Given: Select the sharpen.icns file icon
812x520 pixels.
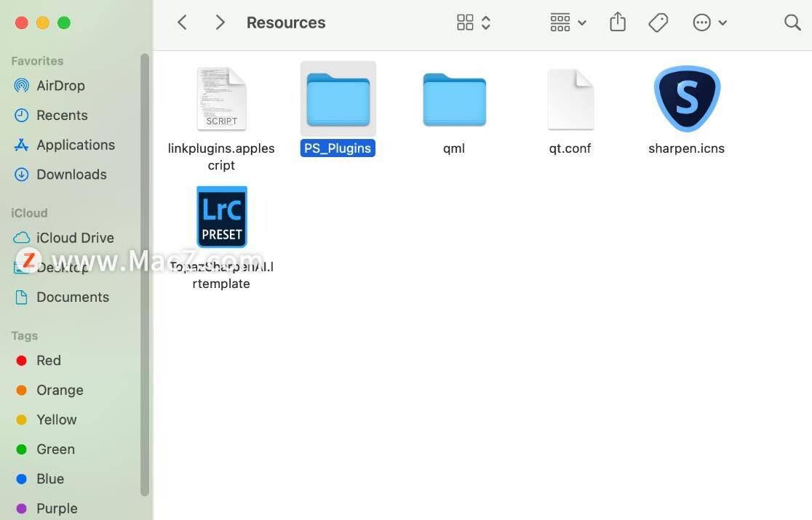Looking at the screenshot, I should coord(686,100).
